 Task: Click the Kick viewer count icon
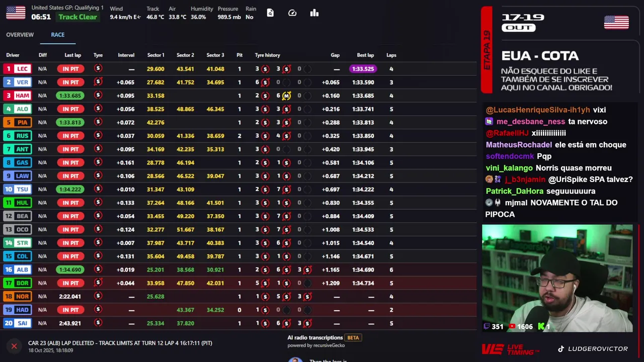541,326
